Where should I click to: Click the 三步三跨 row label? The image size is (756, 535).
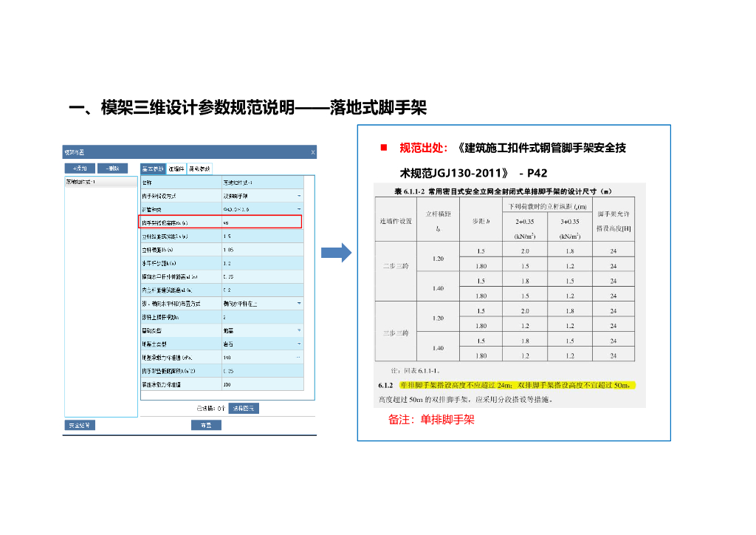tap(396, 333)
